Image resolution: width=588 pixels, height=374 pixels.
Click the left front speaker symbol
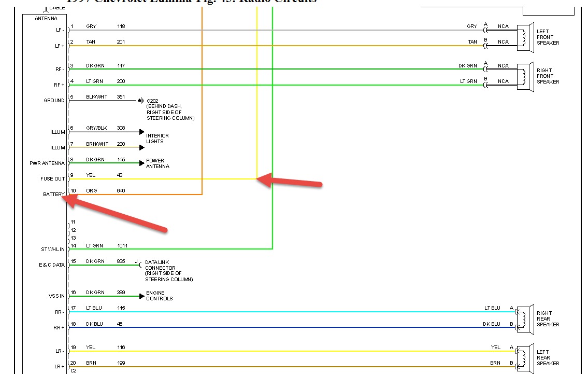click(x=526, y=37)
